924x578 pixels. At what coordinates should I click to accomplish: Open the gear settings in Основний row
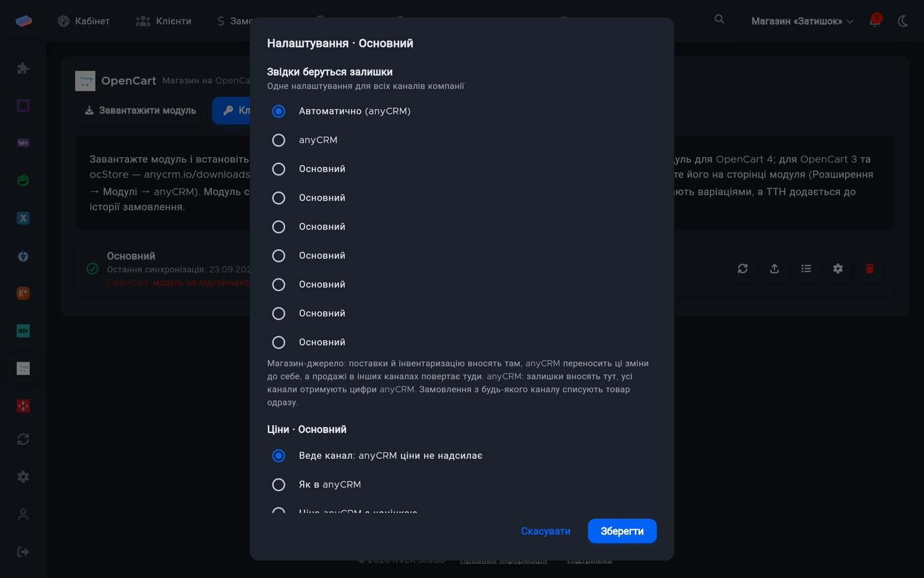point(838,268)
